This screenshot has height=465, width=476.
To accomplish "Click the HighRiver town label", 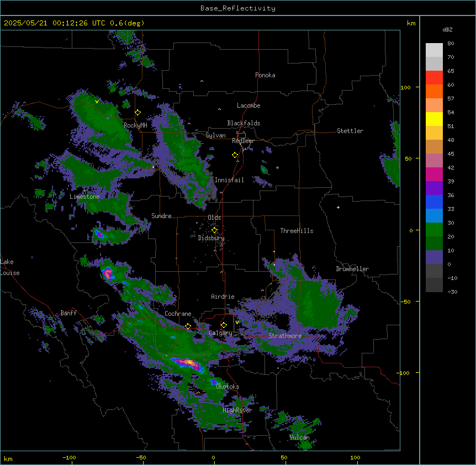I will [x=237, y=410].
